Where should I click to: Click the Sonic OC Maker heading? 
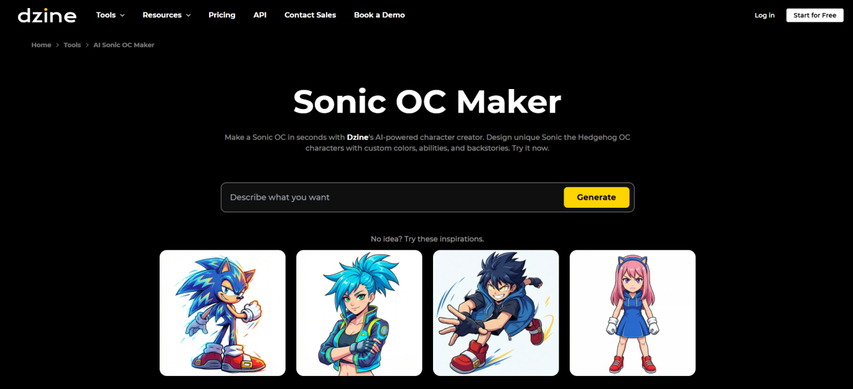(x=427, y=101)
